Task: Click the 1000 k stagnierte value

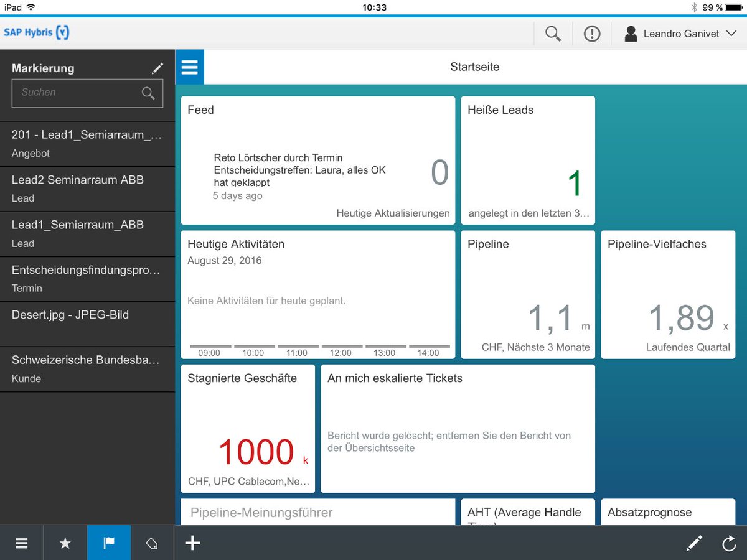Action: tap(263, 452)
